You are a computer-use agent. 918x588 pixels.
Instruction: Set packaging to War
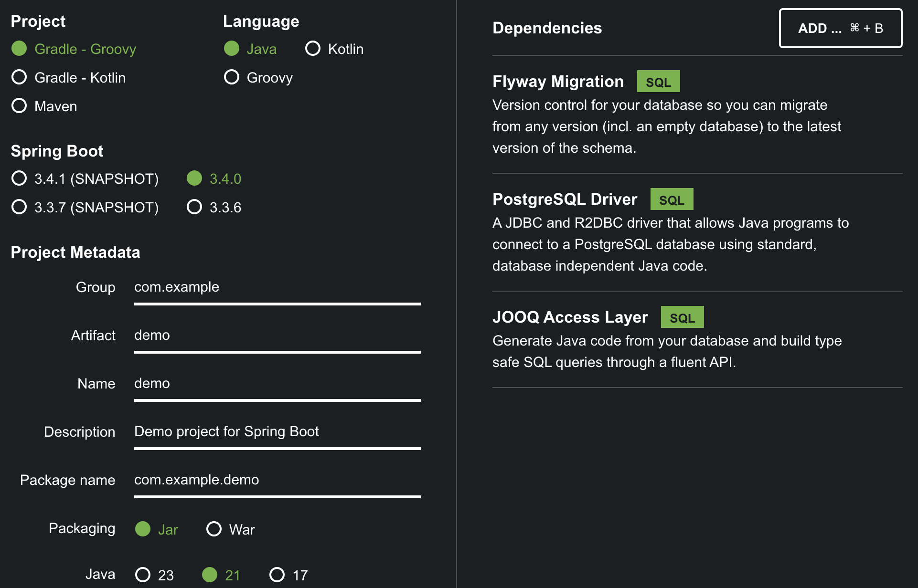pyautogui.click(x=231, y=529)
